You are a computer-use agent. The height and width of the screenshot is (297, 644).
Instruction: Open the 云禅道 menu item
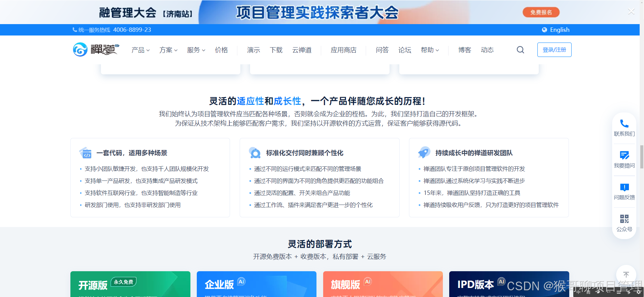point(302,50)
